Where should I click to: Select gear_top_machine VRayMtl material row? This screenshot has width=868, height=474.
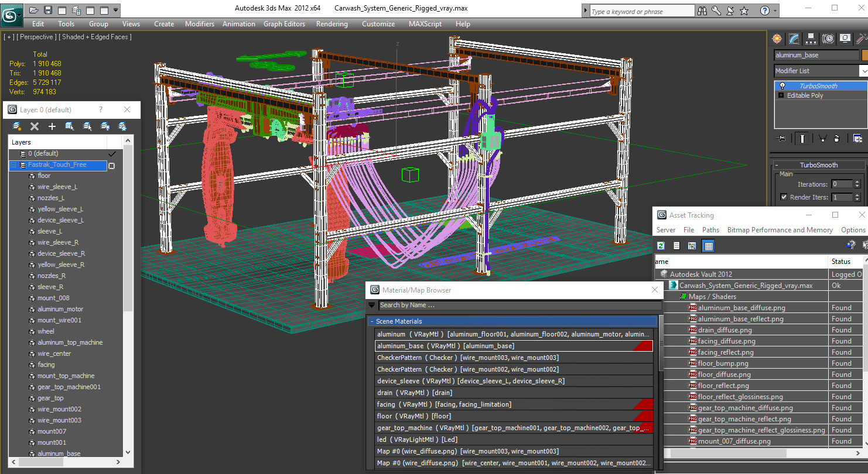tap(514, 428)
